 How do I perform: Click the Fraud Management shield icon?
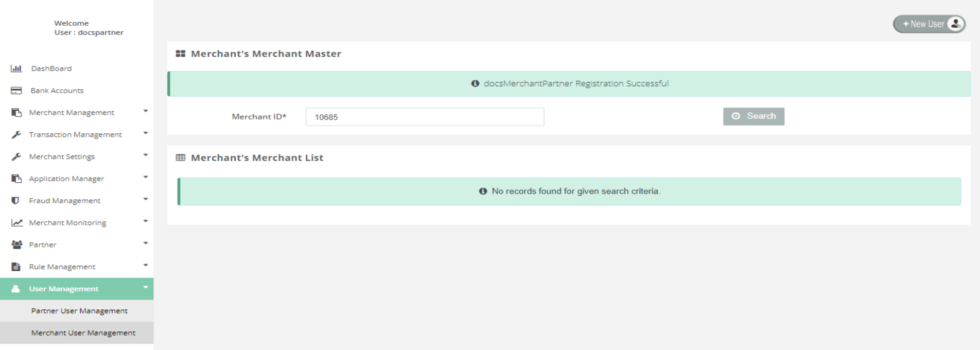click(x=15, y=201)
